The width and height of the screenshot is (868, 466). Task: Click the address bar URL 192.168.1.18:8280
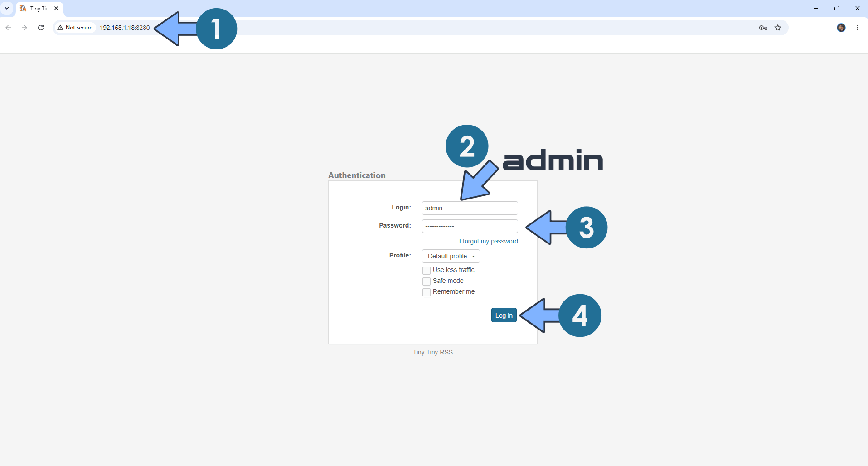[125, 28]
